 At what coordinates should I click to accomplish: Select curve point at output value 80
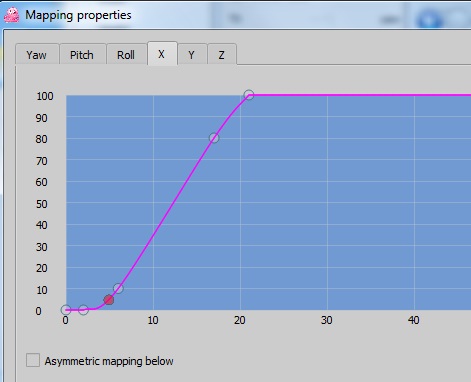click(214, 138)
